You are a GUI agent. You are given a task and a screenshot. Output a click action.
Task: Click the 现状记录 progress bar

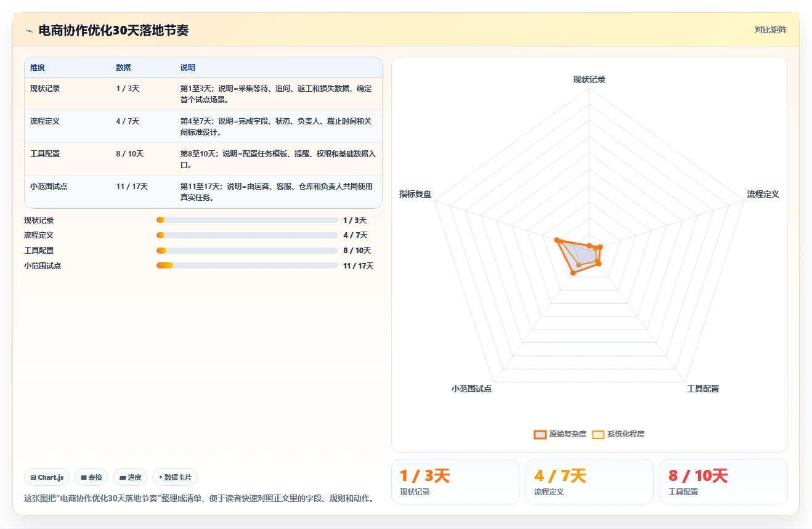247,220
